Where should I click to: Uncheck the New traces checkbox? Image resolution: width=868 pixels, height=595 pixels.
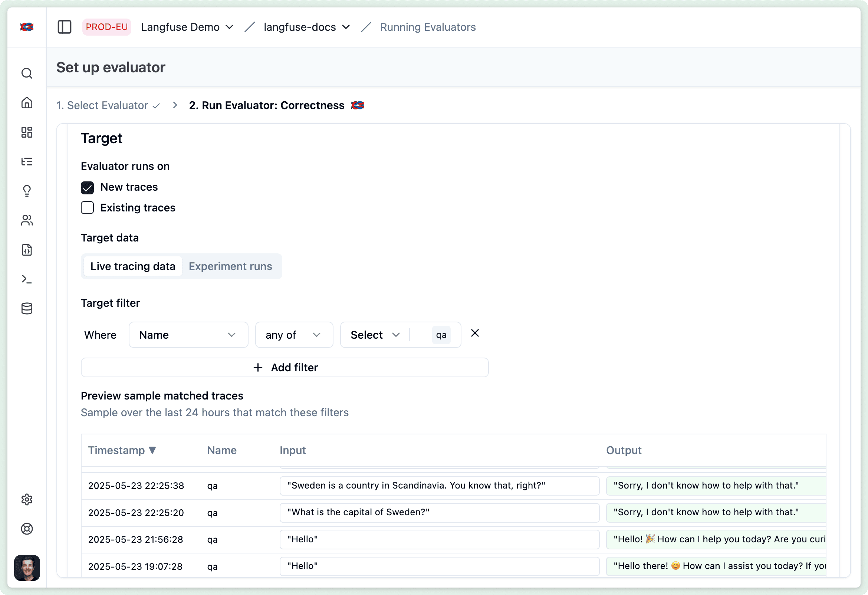pyautogui.click(x=87, y=187)
